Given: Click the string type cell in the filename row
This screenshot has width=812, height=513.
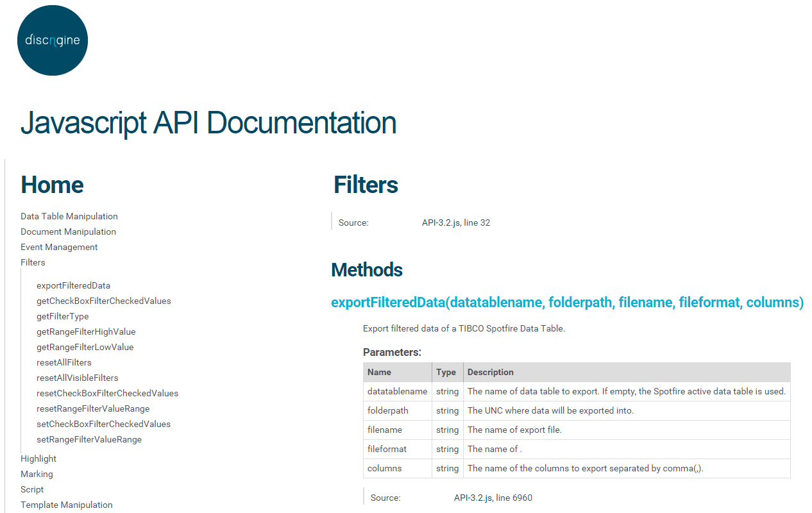Looking at the screenshot, I should click(x=448, y=430).
